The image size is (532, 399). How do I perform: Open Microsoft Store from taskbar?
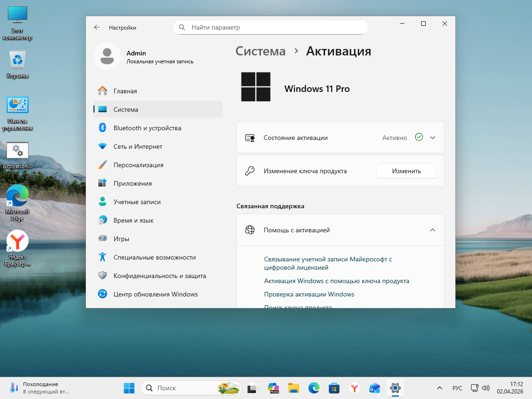click(x=334, y=388)
